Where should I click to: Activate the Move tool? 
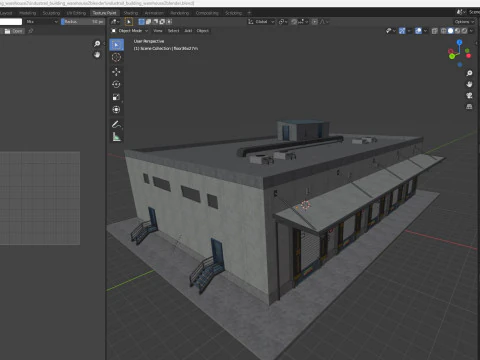coord(116,72)
